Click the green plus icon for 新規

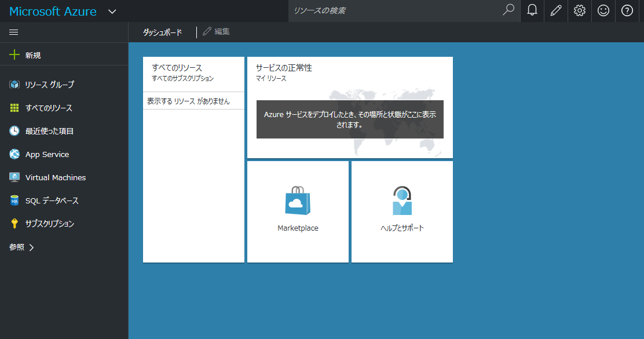pos(14,54)
